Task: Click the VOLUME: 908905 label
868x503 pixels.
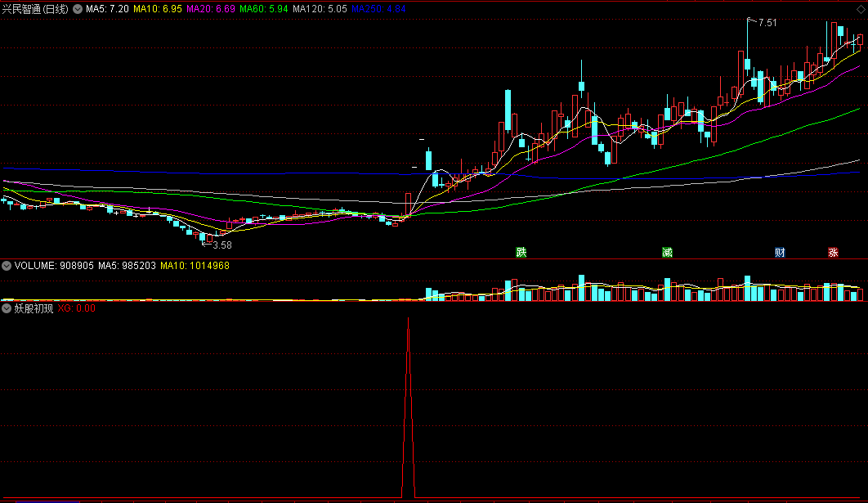Action: point(54,266)
